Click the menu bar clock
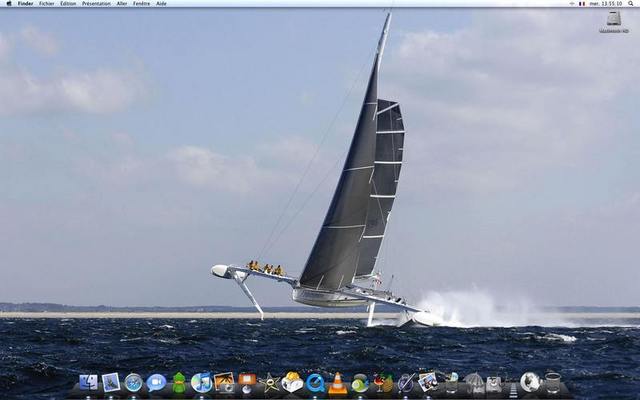Viewport: 640px width, 400px height. 606,4
